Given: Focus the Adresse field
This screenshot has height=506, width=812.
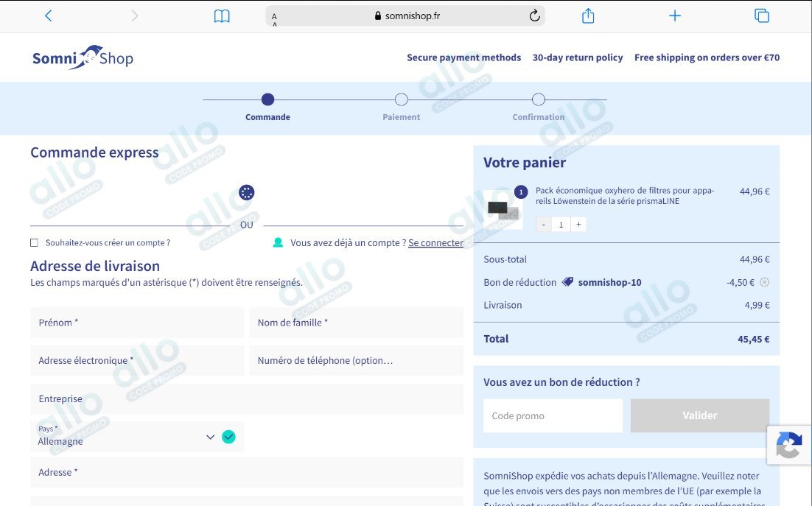Looking at the screenshot, I should coord(247,472).
